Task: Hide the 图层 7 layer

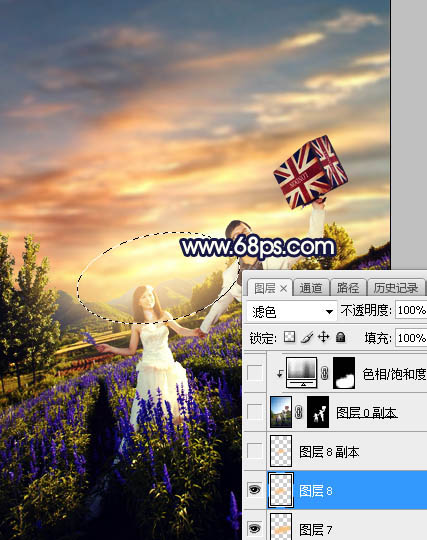Action: tap(254, 528)
